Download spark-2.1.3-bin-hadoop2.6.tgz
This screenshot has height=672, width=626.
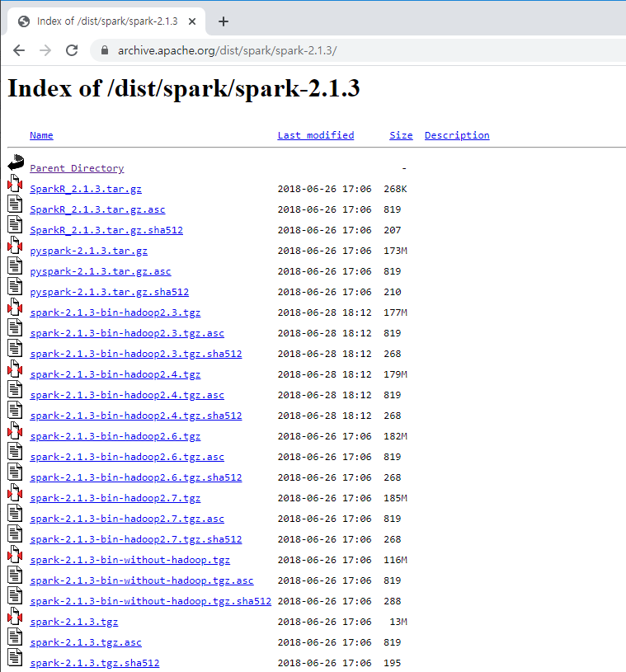point(115,436)
